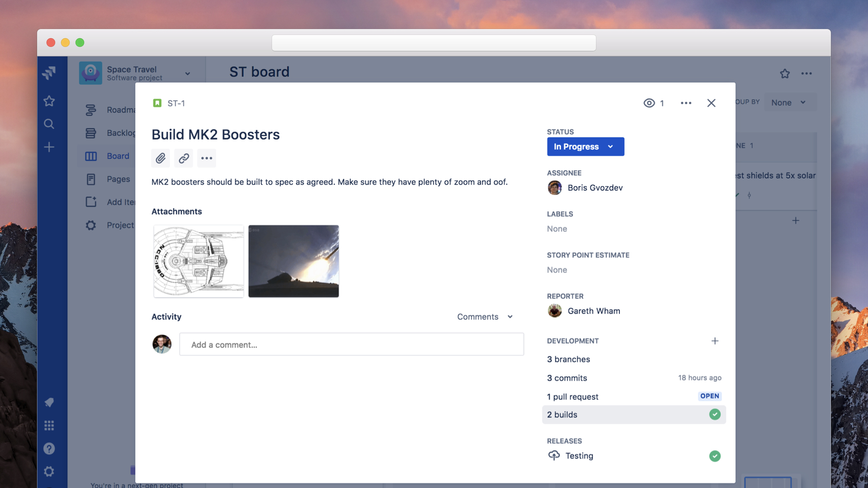
Task: Click the Add Item icon in project menu
Action: pyautogui.click(x=91, y=202)
